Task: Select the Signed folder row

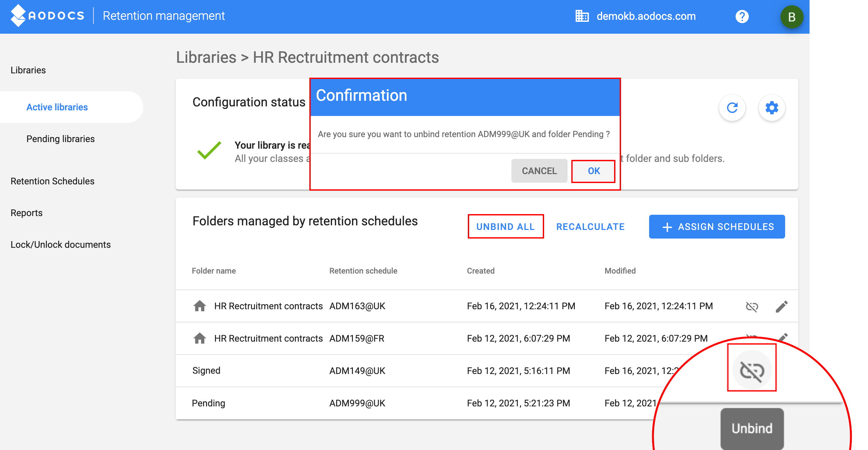Action: click(487, 370)
